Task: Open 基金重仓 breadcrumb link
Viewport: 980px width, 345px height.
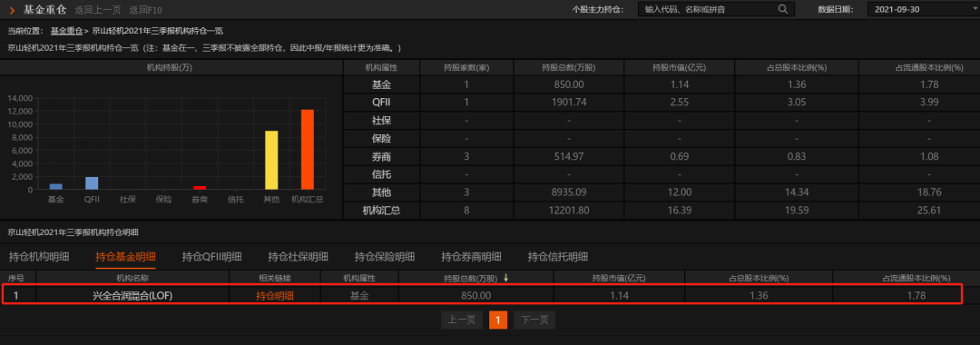Action: (67, 30)
